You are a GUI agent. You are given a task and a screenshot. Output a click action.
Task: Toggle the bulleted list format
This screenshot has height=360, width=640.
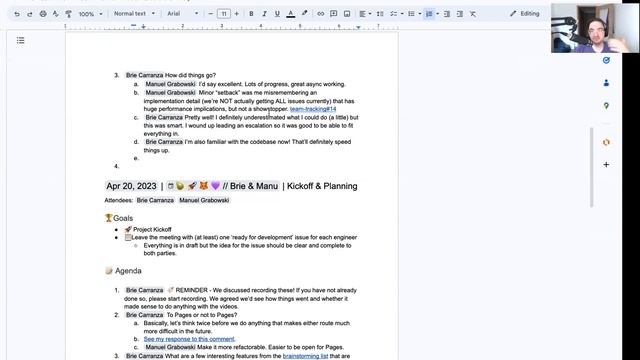tap(411, 14)
